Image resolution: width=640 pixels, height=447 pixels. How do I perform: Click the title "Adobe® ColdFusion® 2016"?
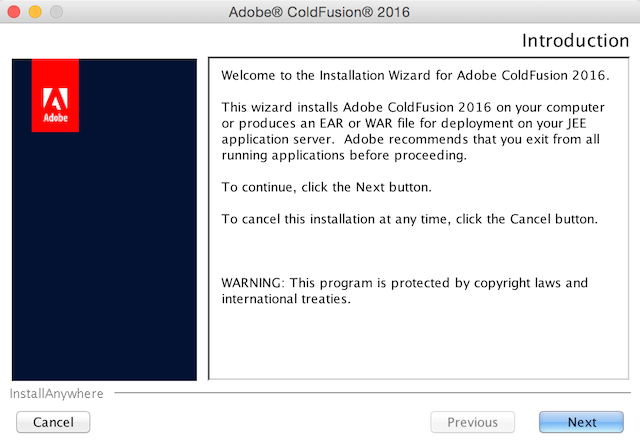319,12
